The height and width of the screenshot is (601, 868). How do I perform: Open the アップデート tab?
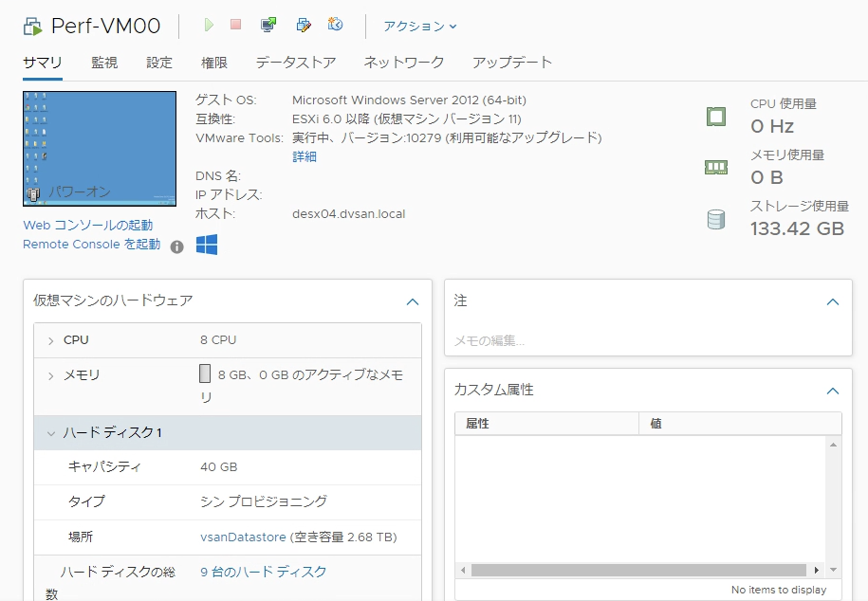pos(512,63)
